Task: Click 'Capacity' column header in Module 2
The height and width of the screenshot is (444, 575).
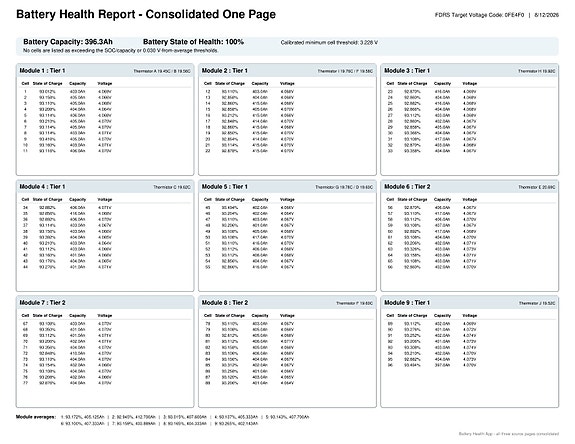Action: coord(260,84)
